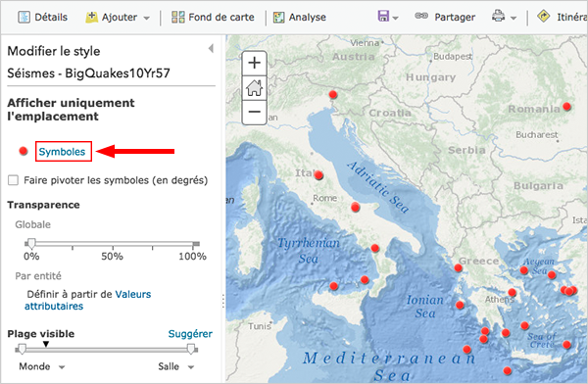This screenshot has height=384, width=588.
Task: Enable Faire pivoter les symboles checkbox
Action: click(13, 180)
